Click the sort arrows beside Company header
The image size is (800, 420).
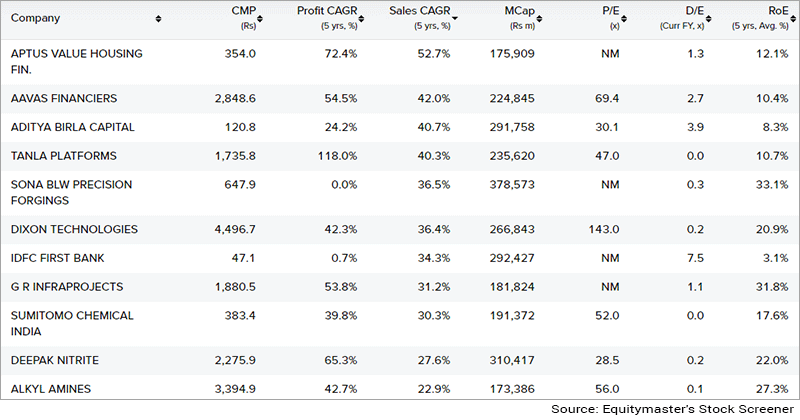coord(159,19)
